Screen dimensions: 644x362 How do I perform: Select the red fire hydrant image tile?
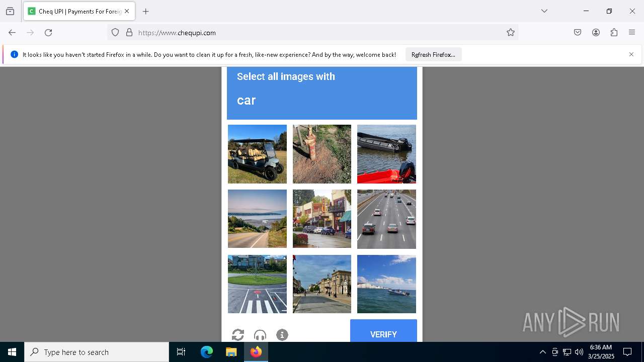[322, 154]
